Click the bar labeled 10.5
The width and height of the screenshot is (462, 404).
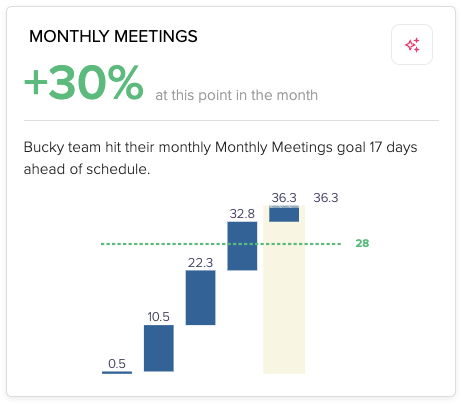(159, 348)
